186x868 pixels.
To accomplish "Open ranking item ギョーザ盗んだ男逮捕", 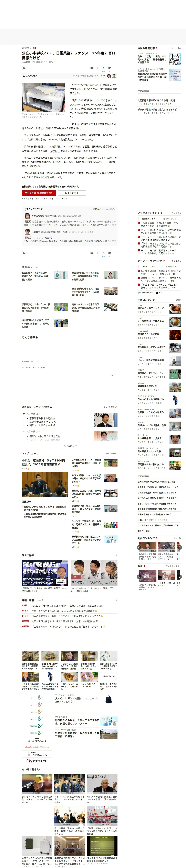I will (161, 231).
